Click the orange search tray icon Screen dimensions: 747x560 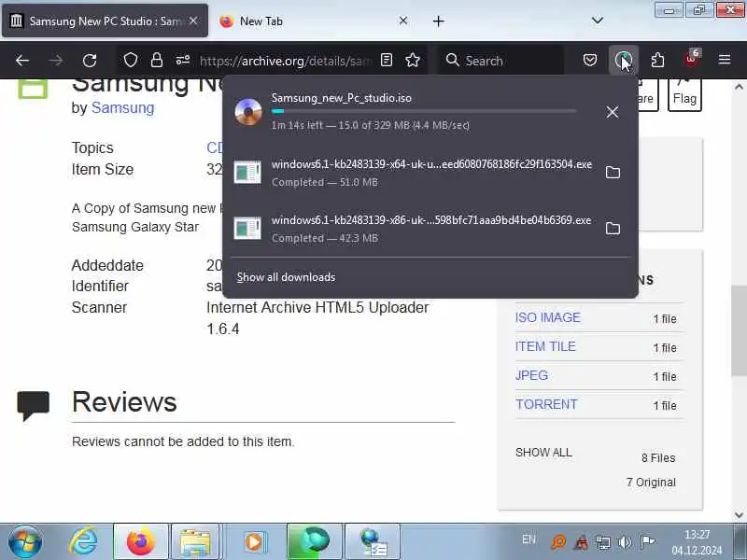click(558, 542)
